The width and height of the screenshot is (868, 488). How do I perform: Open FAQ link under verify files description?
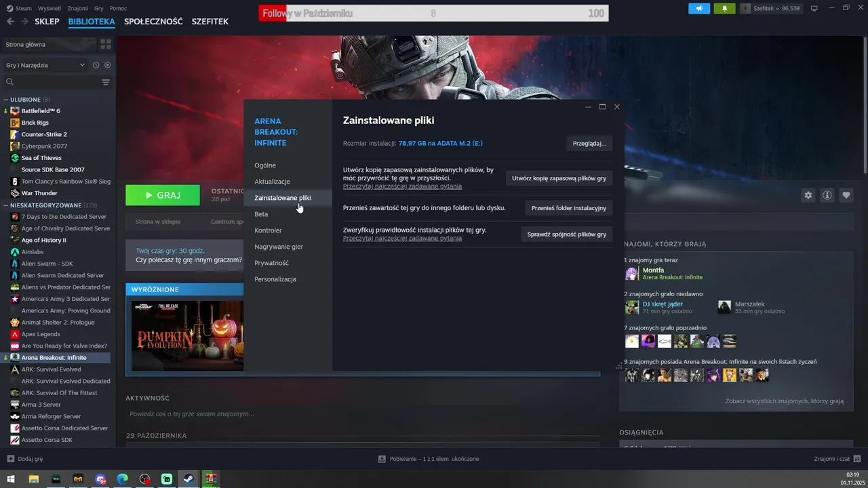402,238
